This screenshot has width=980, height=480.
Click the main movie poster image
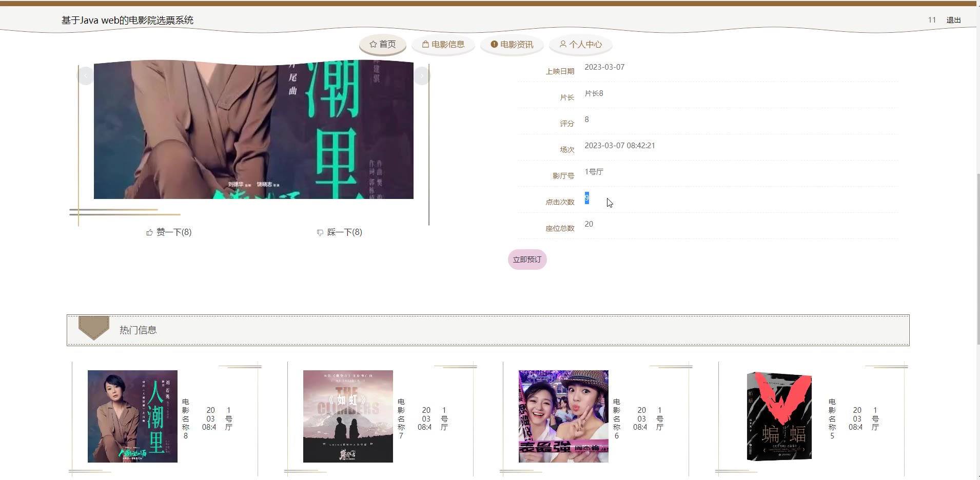coord(253,130)
